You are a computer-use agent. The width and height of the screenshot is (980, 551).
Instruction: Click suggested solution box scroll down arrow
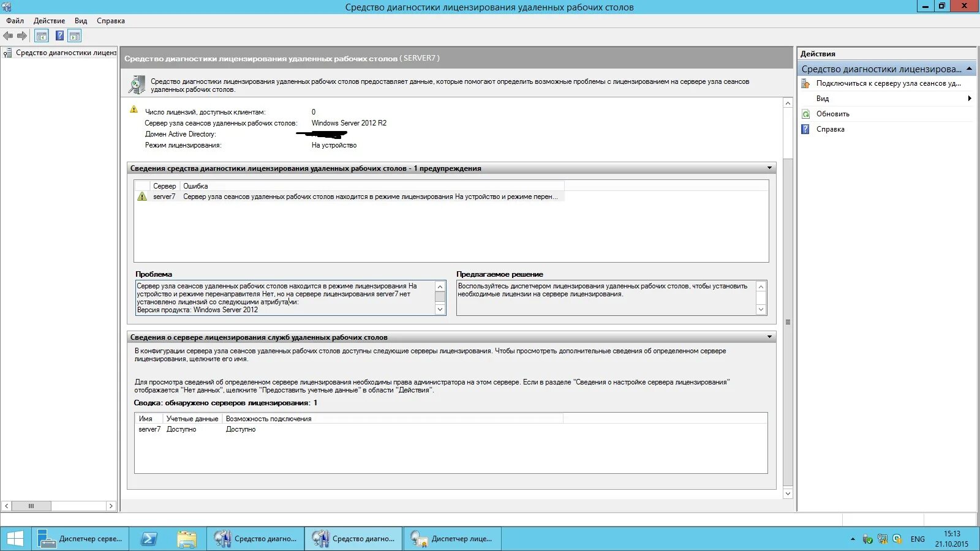click(x=761, y=310)
